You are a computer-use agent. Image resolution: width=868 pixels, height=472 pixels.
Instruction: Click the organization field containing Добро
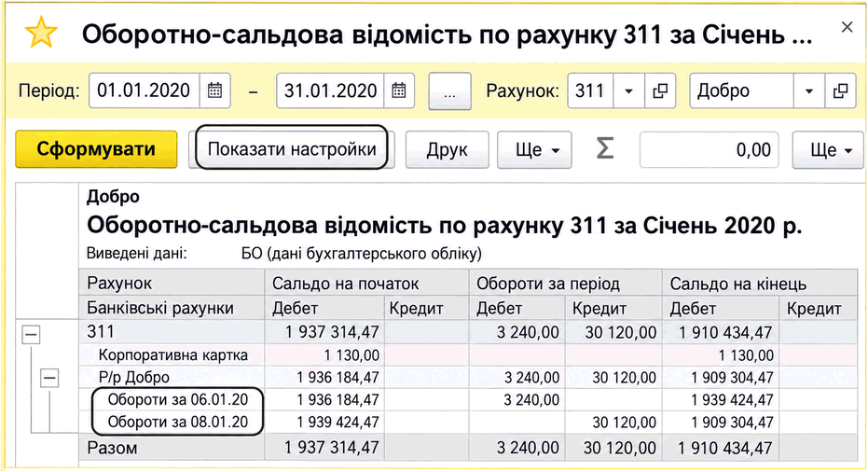click(742, 90)
